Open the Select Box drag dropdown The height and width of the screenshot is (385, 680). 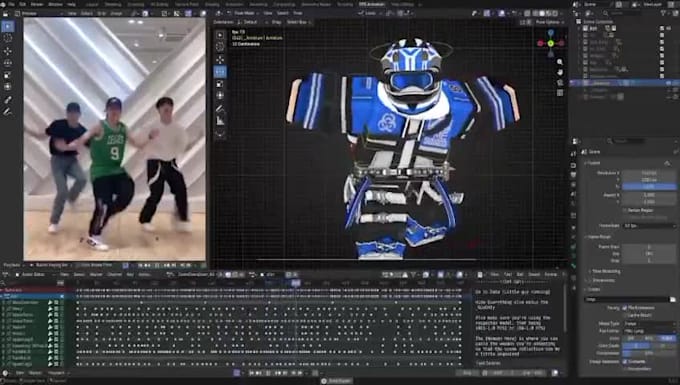[x=299, y=22]
